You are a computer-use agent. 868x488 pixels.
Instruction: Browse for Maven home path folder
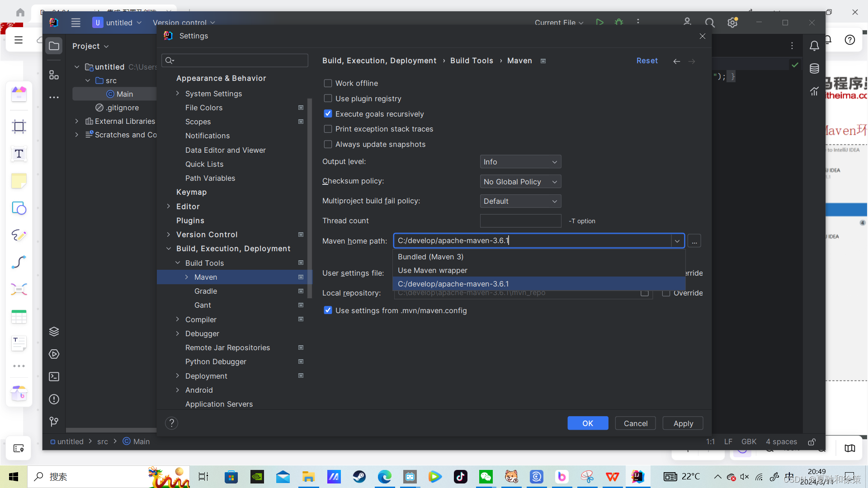click(x=694, y=241)
